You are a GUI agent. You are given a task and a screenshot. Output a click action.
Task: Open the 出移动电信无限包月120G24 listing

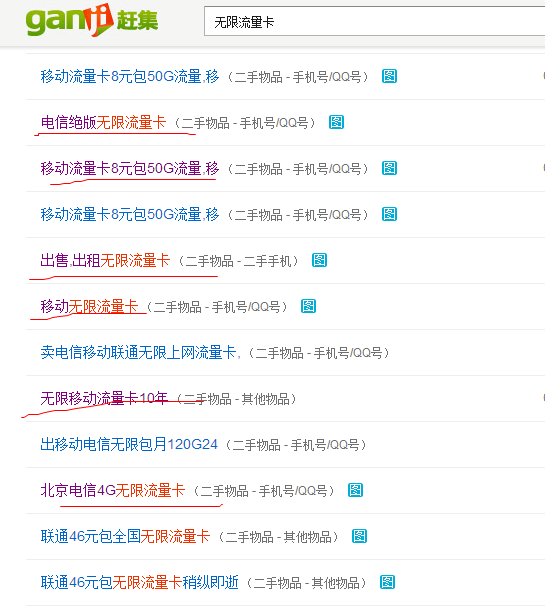pyautogui.click(x=129, y=444)
